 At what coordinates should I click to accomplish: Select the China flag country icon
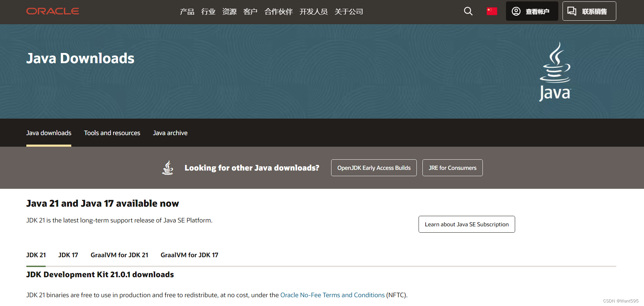click(x=492, y=11)
